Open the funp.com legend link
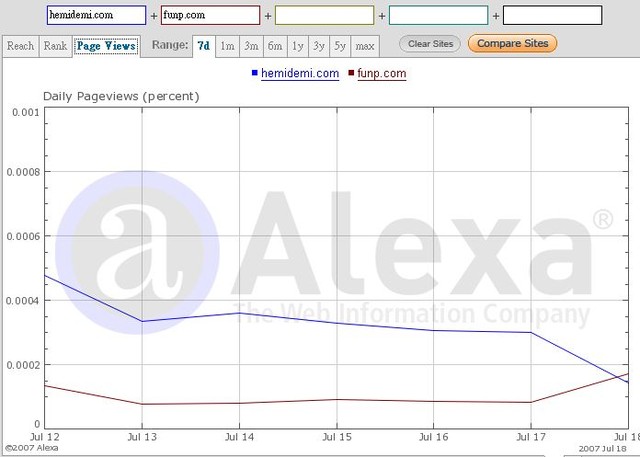 click(x=382, y=73)
